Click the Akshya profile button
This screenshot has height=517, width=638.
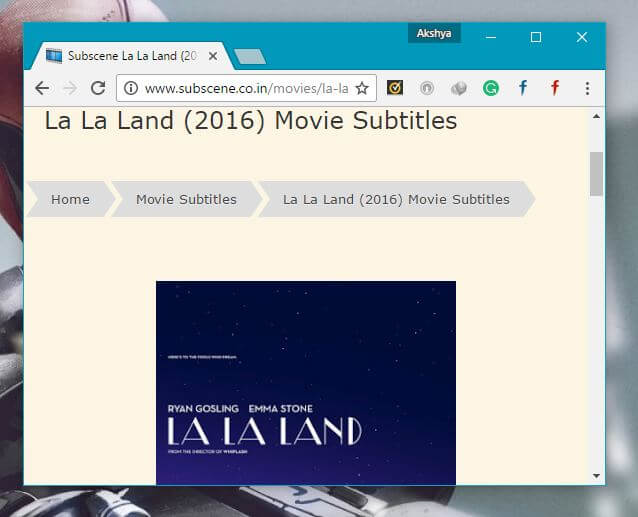pos(434,34)
